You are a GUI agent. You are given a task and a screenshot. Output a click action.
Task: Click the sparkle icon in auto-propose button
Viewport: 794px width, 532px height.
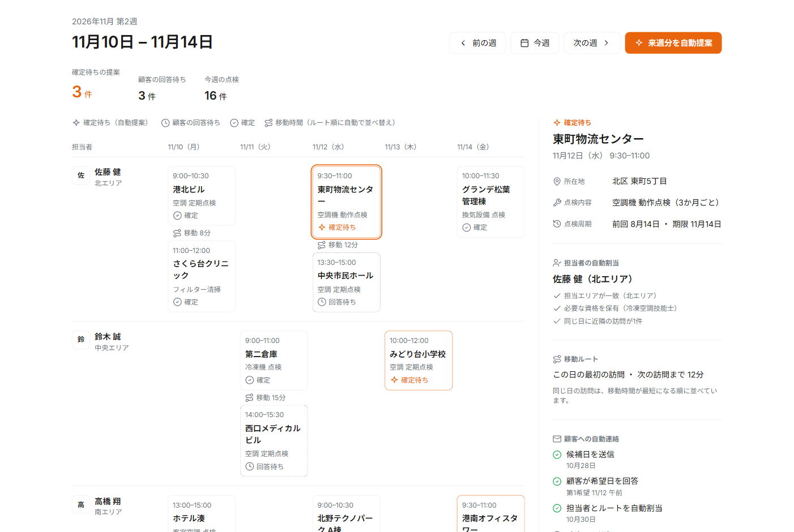(x=639, y=43)
